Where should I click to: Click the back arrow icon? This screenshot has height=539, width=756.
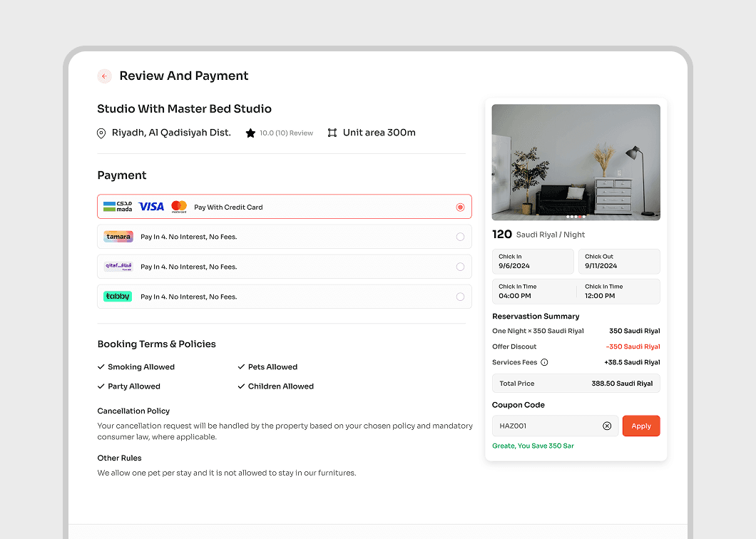(104, 76)
